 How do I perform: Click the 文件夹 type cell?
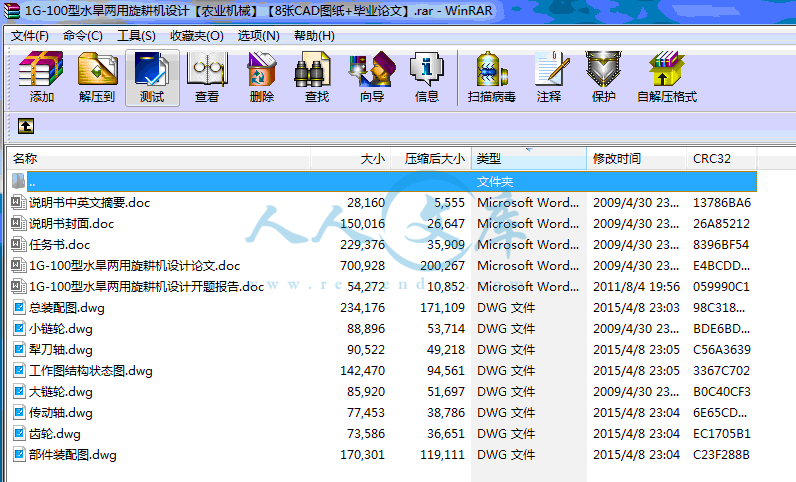[495, 182]
